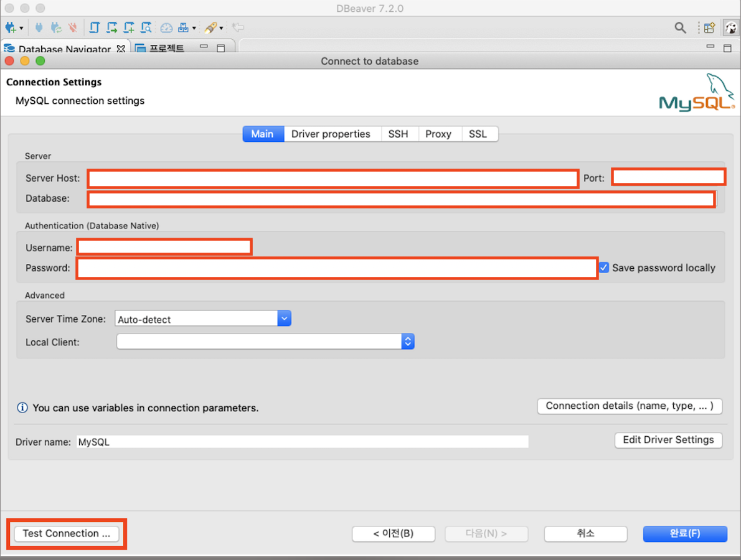Click the Test Connection button
The image size is (741, 560).
pyautogui.click(x=67, y=534)
